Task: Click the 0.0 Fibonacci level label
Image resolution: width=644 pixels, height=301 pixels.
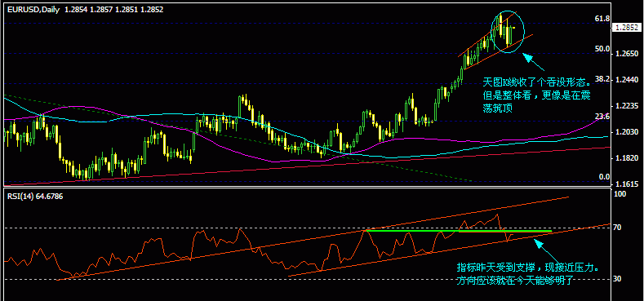Action: 601,177
